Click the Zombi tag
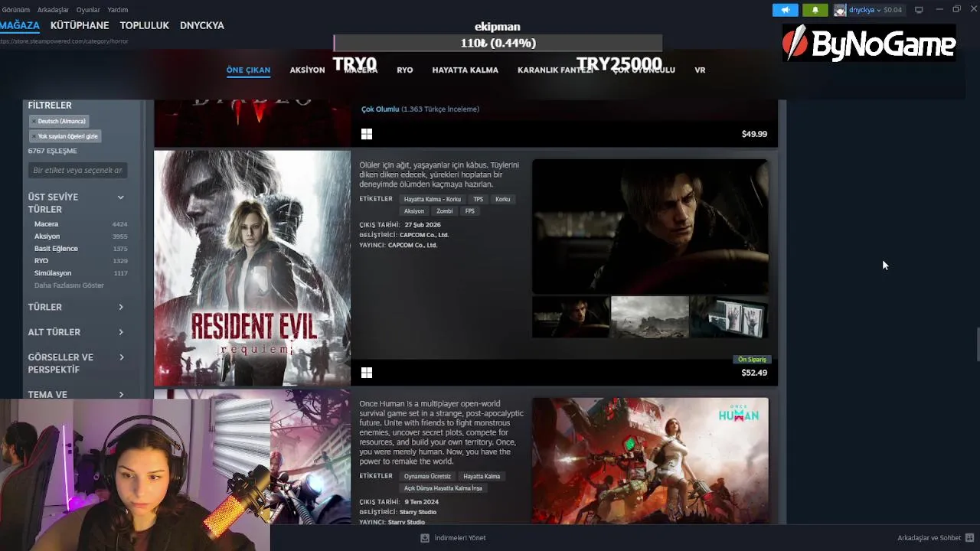Image resolution: width=980 pixels, height=551 pixels. coord(444,211)
